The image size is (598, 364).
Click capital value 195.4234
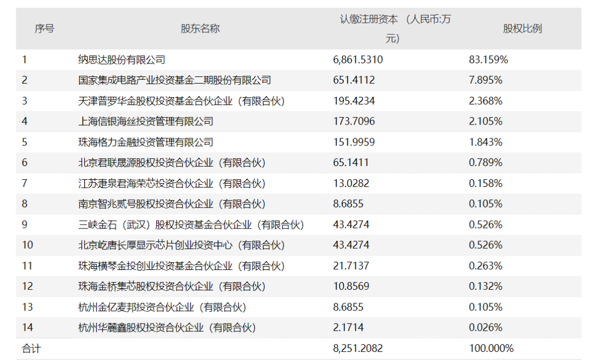pyautogui.click(x=354, y=101)
